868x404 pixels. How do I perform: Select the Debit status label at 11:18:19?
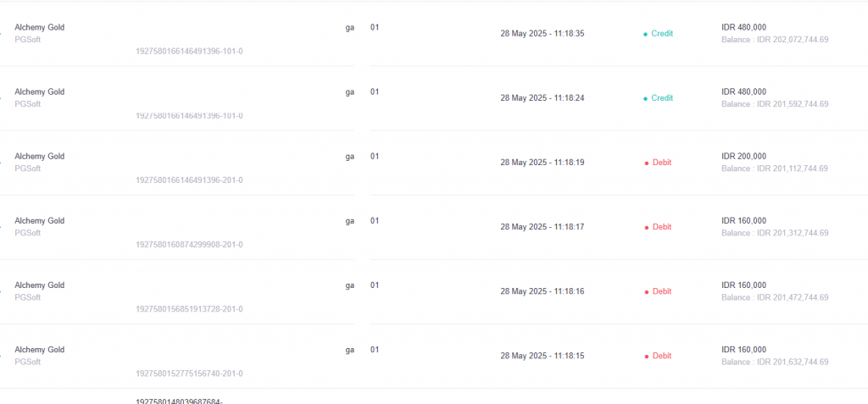(x=662, y=163)
